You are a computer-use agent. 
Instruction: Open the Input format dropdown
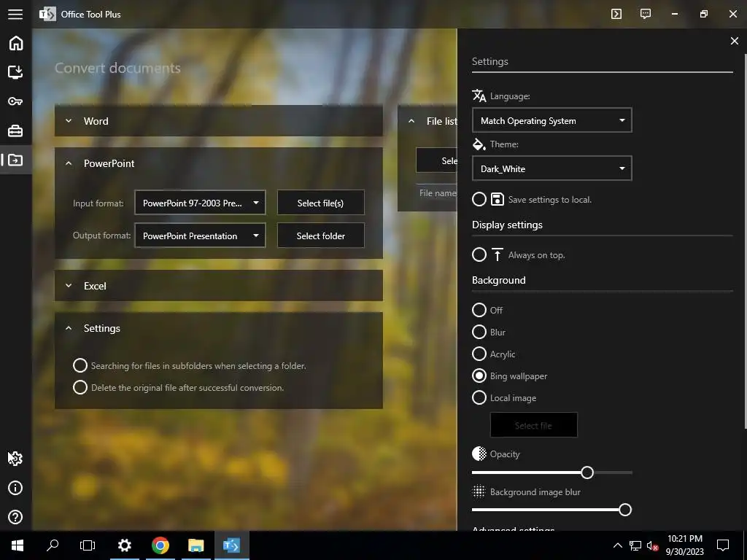[x=200, y=203]
